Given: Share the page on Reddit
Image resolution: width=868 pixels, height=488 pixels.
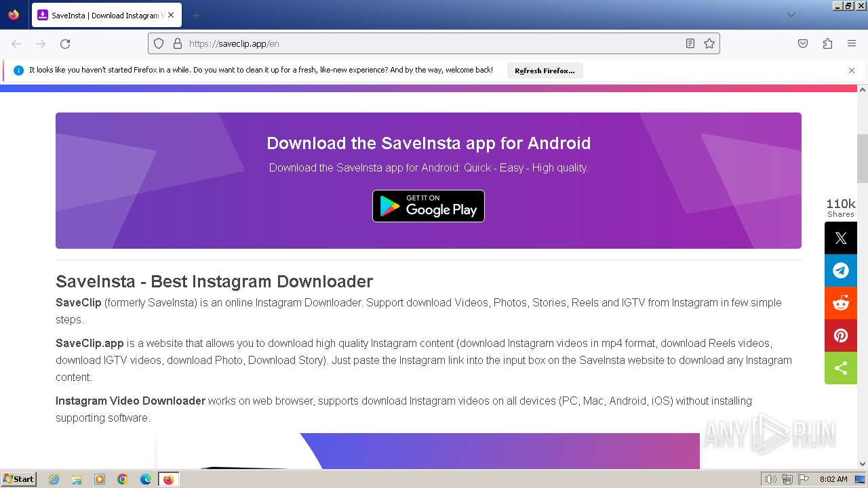Looking at the screenshot, I should (841, 303).
